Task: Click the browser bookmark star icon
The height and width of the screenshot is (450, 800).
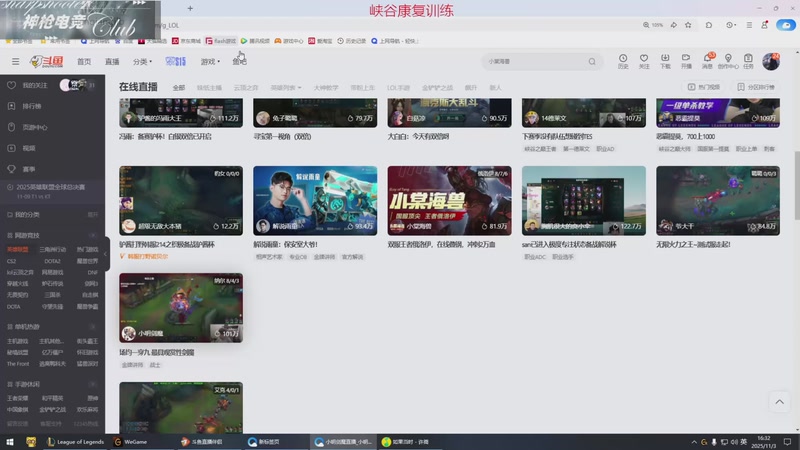Action: click(688, 24)
